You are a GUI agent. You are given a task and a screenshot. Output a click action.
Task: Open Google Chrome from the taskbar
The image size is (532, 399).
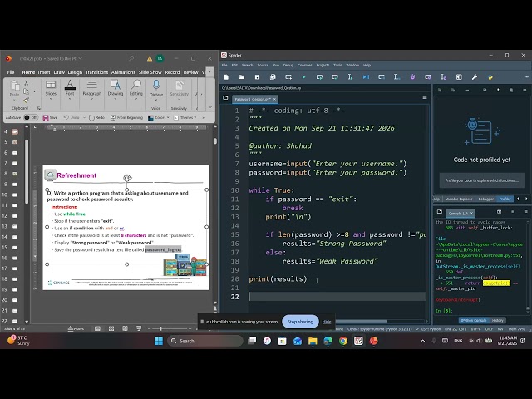click(343, 341)
